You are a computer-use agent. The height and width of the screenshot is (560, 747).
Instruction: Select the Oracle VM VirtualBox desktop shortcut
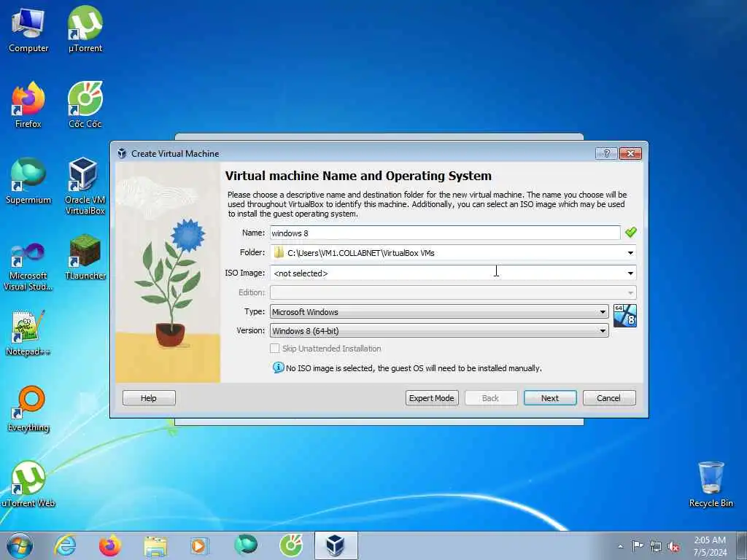click(85, 186)
